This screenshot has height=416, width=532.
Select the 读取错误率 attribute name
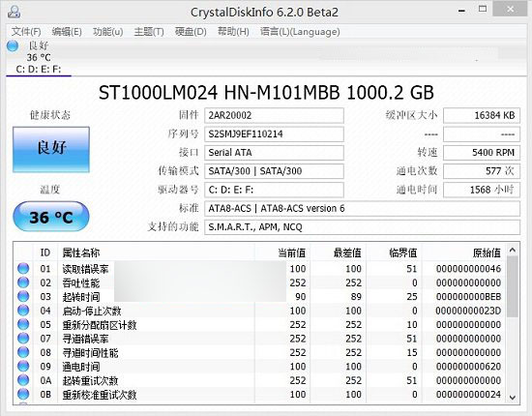click(x=85, y=269)
